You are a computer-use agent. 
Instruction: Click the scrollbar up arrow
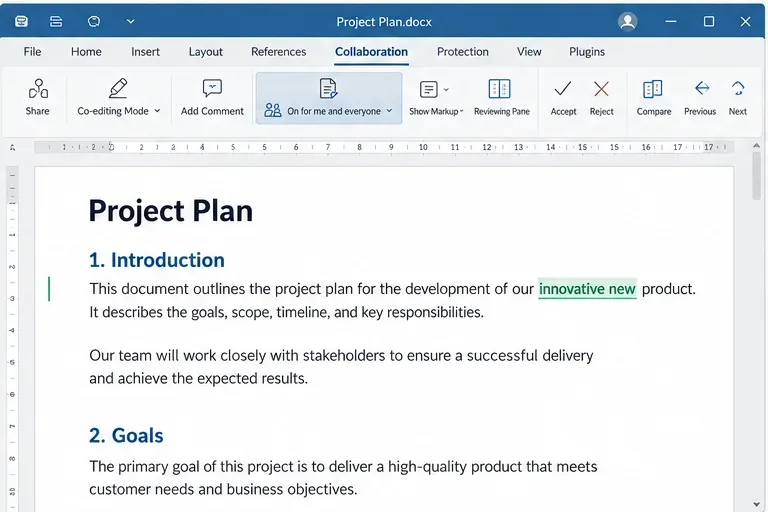(x=757, y=146)
